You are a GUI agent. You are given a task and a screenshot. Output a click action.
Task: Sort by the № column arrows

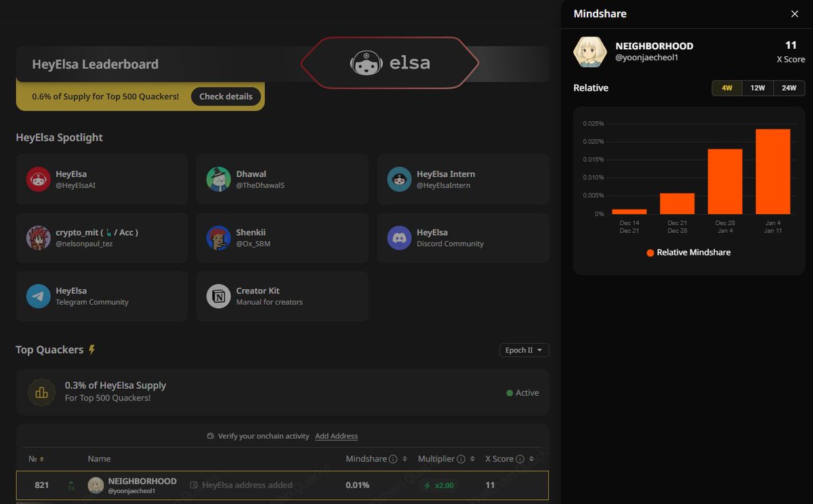(42, 459)
